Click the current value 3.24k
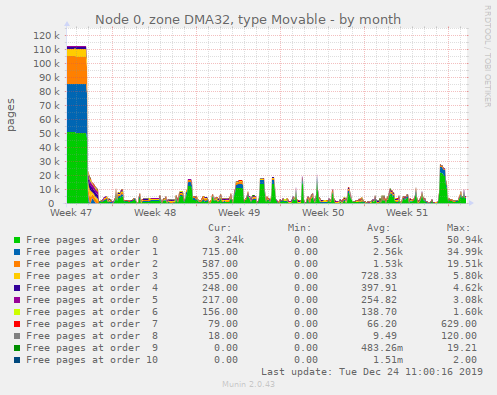Image resolution: width=497 pixels, height=395 pixels. tap(229, 240)
